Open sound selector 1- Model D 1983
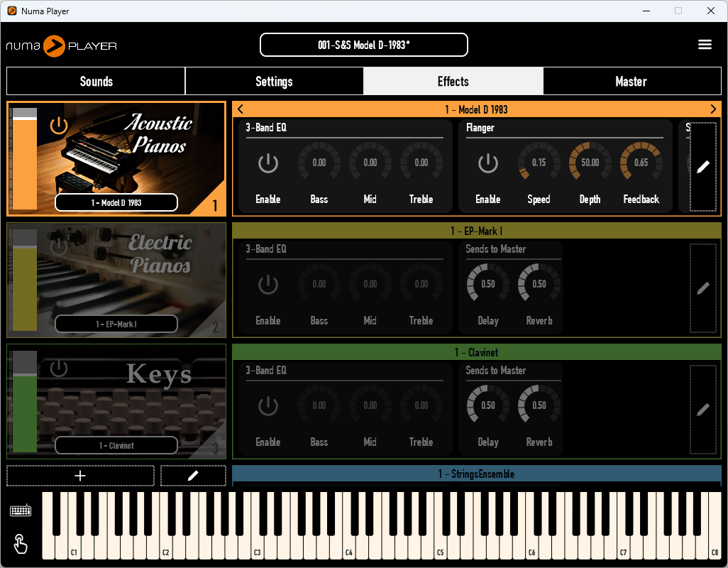Image resolution: width=728 pixels, height=568 pixels. (x=116, y=202)
